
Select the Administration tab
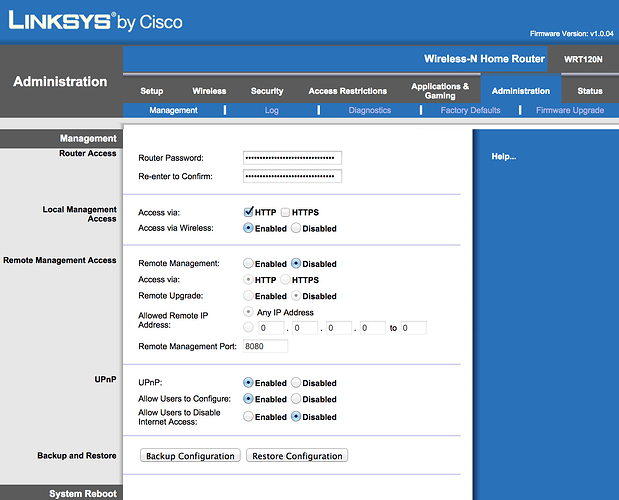[521, 91]
